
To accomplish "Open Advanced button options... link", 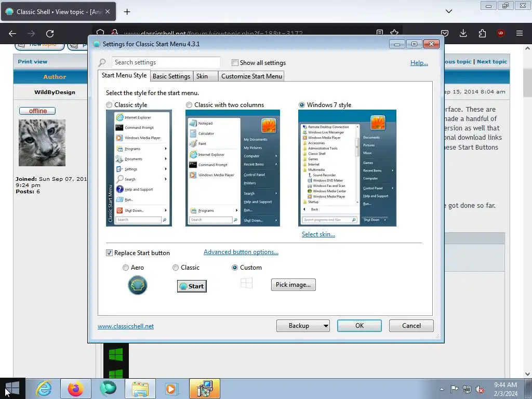I will [241, 252].
